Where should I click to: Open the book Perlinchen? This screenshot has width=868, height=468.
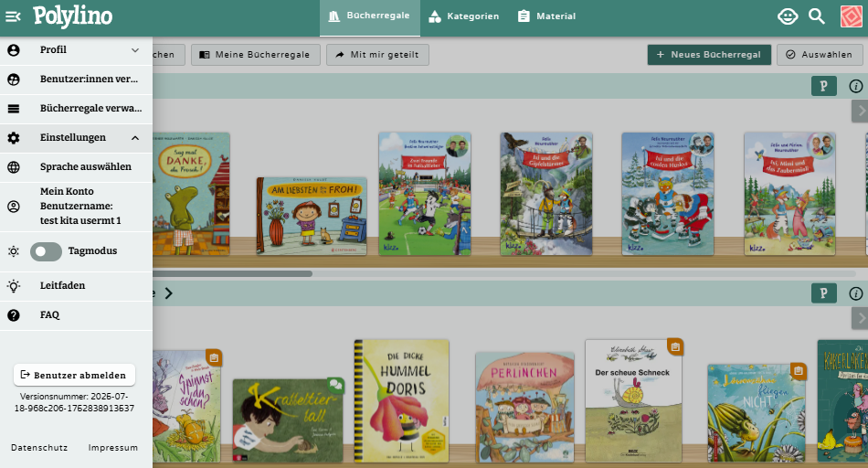(x=524, y=407)
